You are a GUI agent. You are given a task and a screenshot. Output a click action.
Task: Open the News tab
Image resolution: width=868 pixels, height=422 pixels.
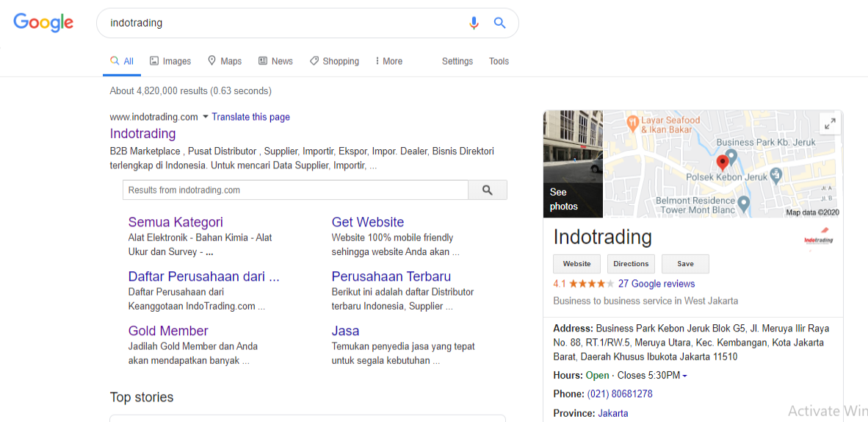pyautogui.click(x=275, y=61)
